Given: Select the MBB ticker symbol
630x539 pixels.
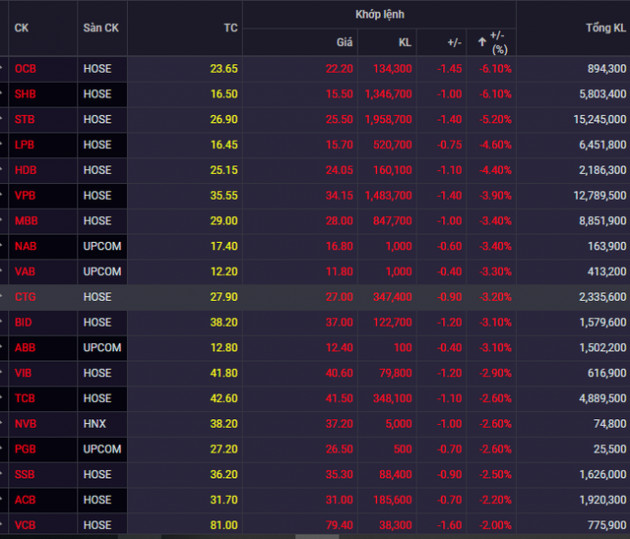Looking at the screenshot, I should pyautogui.click(x=26, y=220).
